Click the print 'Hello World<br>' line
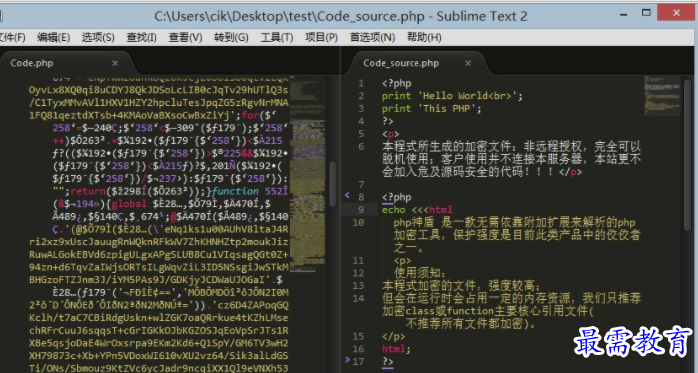The image size is (698, 373). (452, 96)
